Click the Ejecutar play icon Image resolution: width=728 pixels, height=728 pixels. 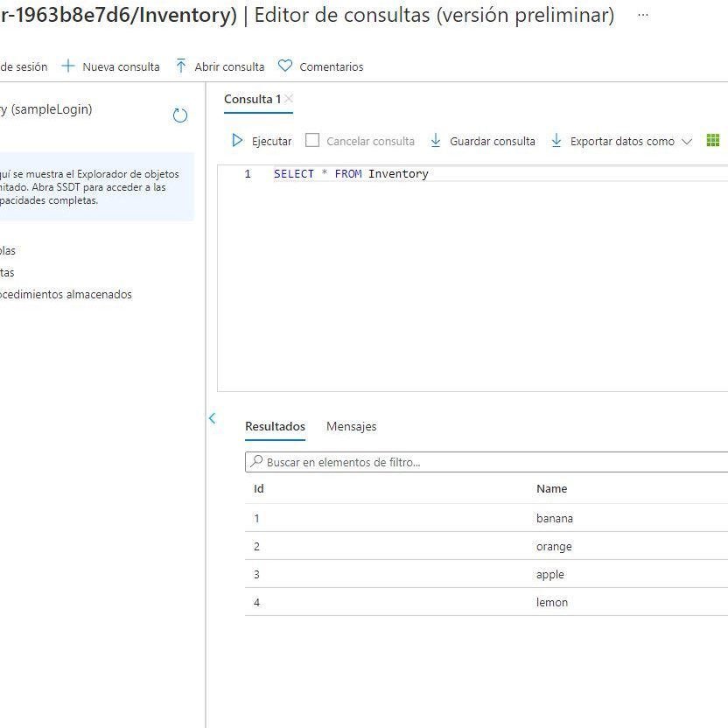tap(237, 141)
